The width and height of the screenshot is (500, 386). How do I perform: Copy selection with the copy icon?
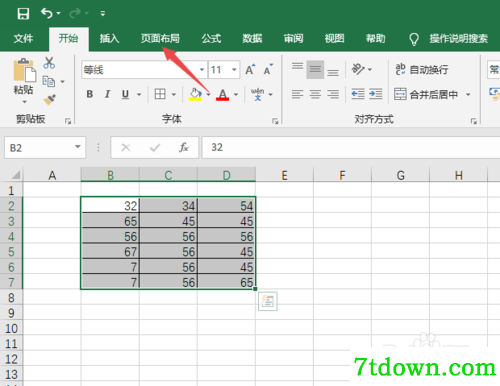click(49, 81)
